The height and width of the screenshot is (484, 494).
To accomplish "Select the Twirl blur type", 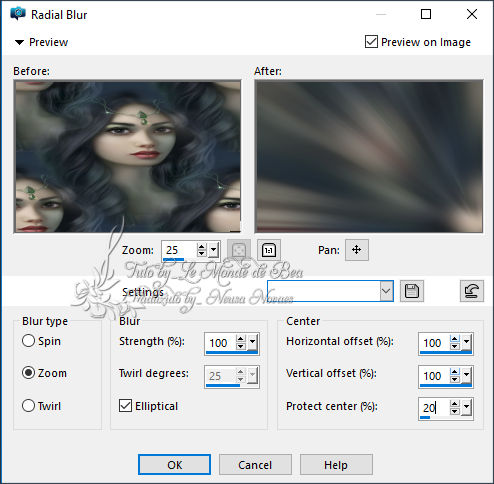I will [x=28, y=406].
